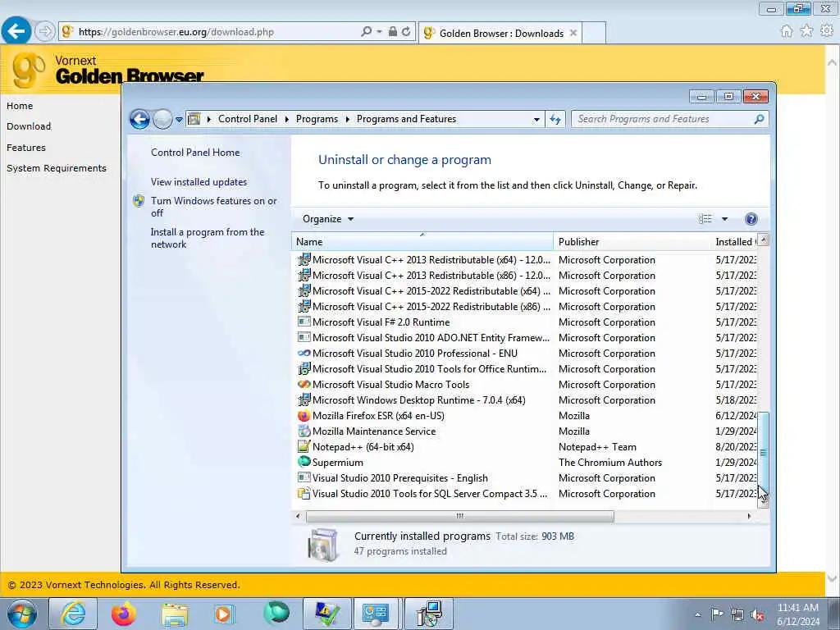Expand the address bar previous locations dropdown

point(536,120)
